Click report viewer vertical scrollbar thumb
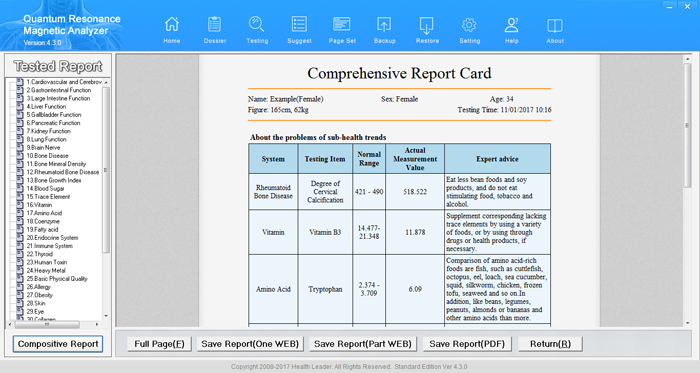The image size is (700, 373). [688, 126]
